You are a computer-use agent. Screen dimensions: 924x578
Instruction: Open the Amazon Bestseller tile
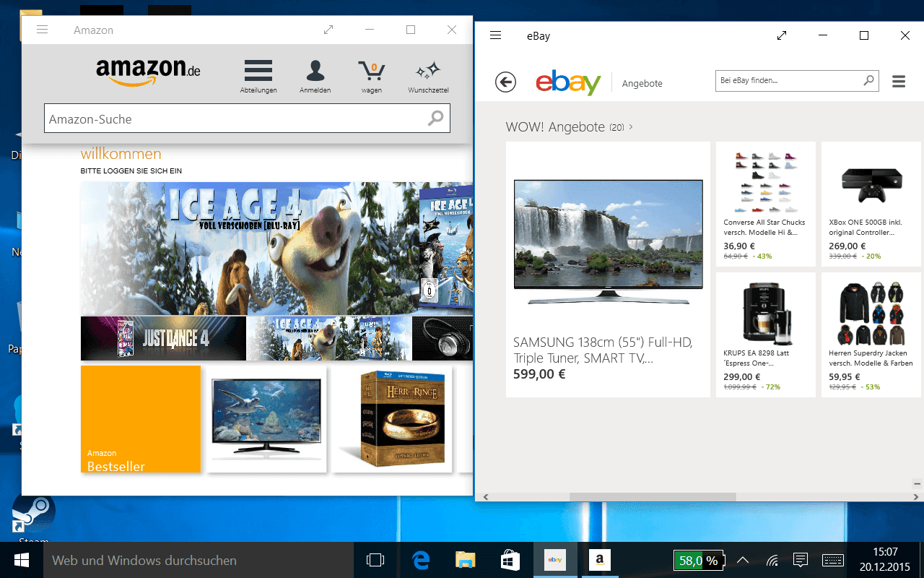[141, 419]
